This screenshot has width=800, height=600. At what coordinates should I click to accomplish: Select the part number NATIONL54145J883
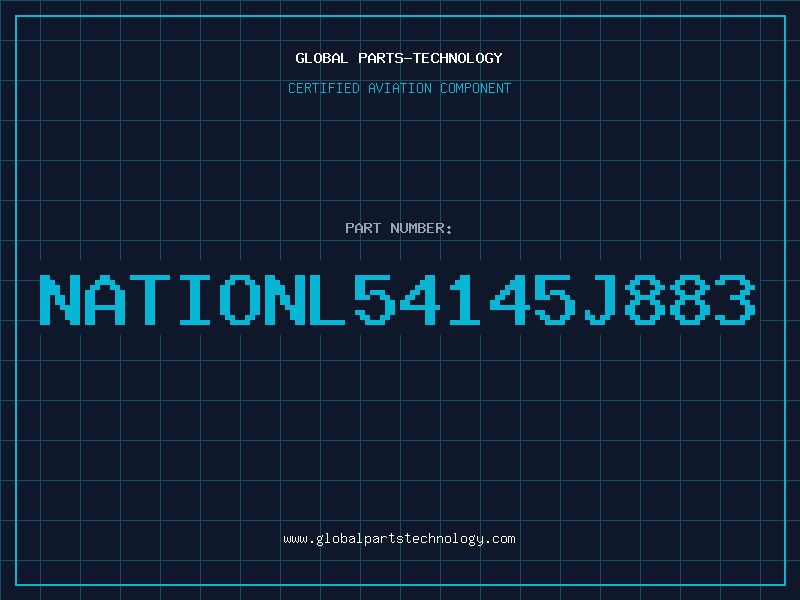click(x=398, y=299)
